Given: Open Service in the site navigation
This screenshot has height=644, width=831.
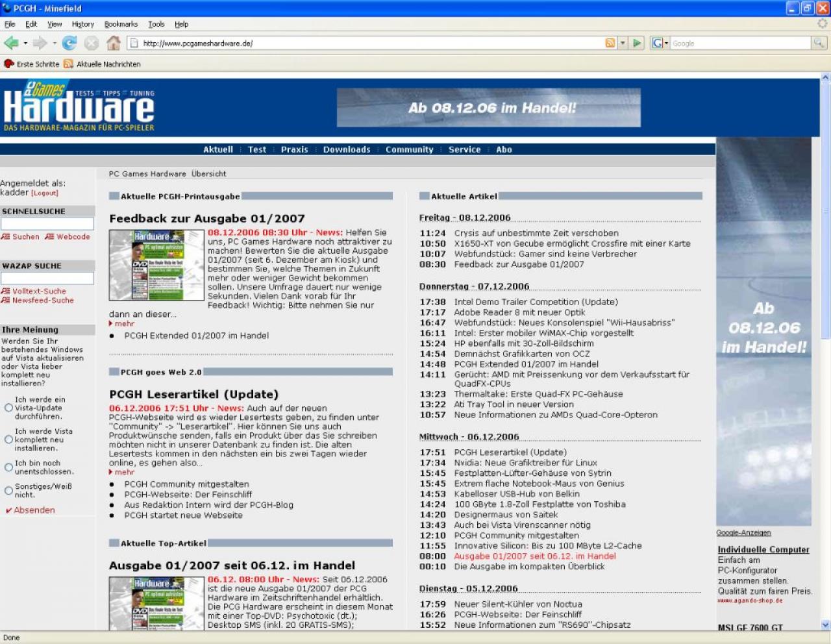Looking at the screenshot, I should click(465, 150).
